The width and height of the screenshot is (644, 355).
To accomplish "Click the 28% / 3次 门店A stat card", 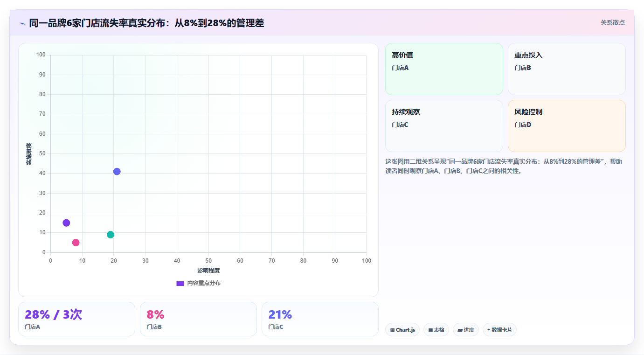I will pyautogui.click(x=76, y=319).
